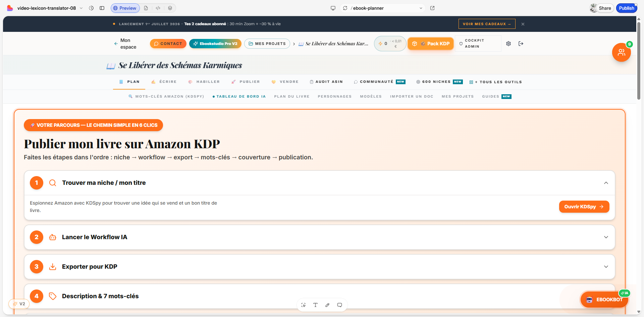Click the credits balance pill showing 0

(x=390, y=44)
